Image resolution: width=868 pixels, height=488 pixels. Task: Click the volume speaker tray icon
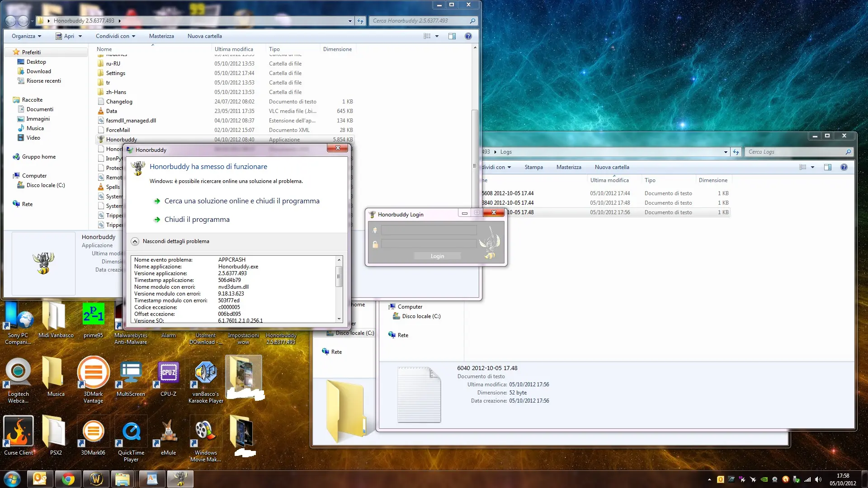point(818,479)
